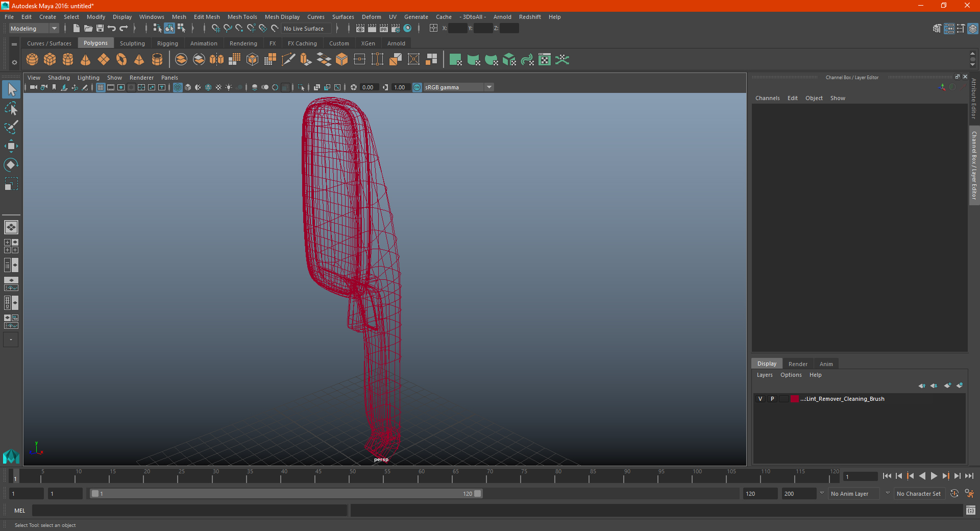Viewport: 980px width, 531px height.
Task: Click the layer color swatch of Lint_Remover_Cleaning_Brush
Action: [x=795, y=399]
